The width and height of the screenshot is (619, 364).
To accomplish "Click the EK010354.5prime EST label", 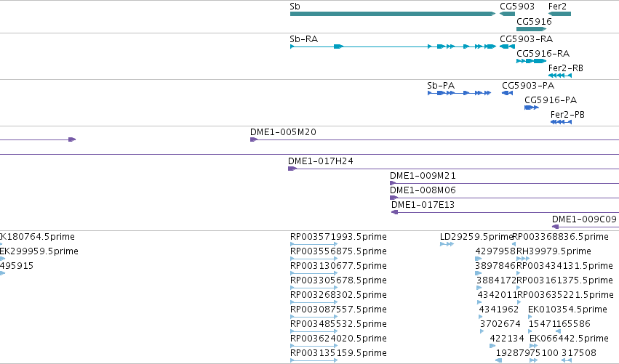I will click(x=567, y=310).
